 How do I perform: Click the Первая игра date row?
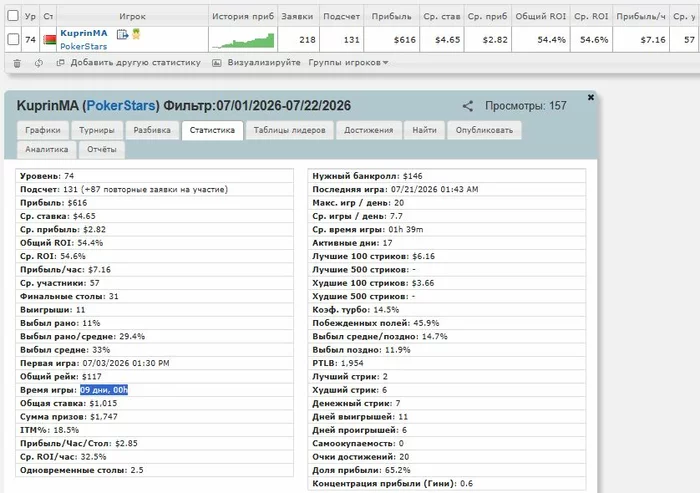[x=154, y=363]
